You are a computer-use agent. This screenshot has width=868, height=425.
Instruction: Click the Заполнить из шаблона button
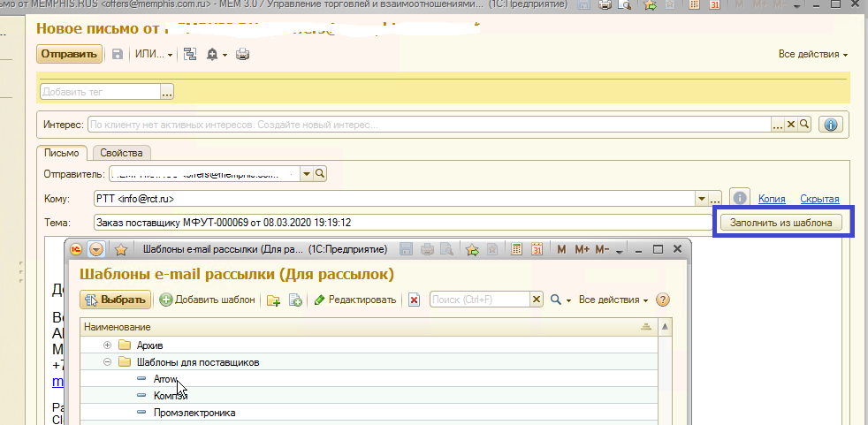pyautogui.click(x=780, y=223)
